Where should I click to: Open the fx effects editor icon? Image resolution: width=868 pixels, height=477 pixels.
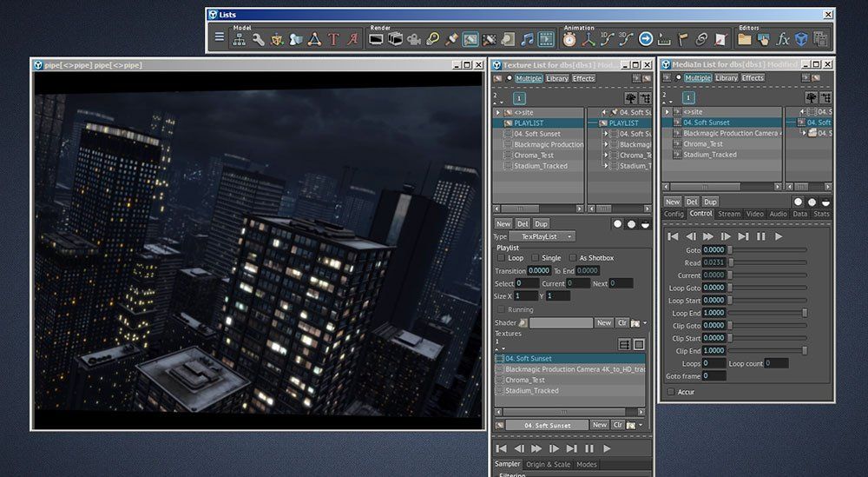click(783, 39)
